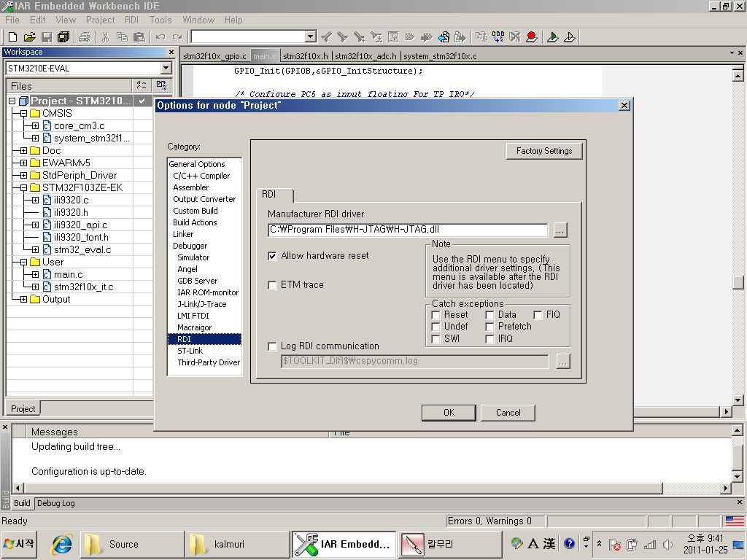This screenshot has height=560, width=747.
Task: Switch to stm32f10x_adc.h editor tab
Action: pos(365,56)
